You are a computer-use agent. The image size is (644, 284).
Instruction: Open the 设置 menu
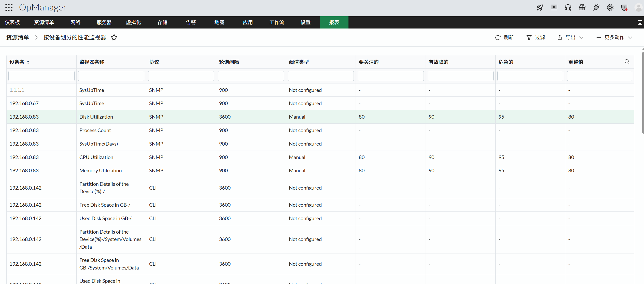point(305,22)
